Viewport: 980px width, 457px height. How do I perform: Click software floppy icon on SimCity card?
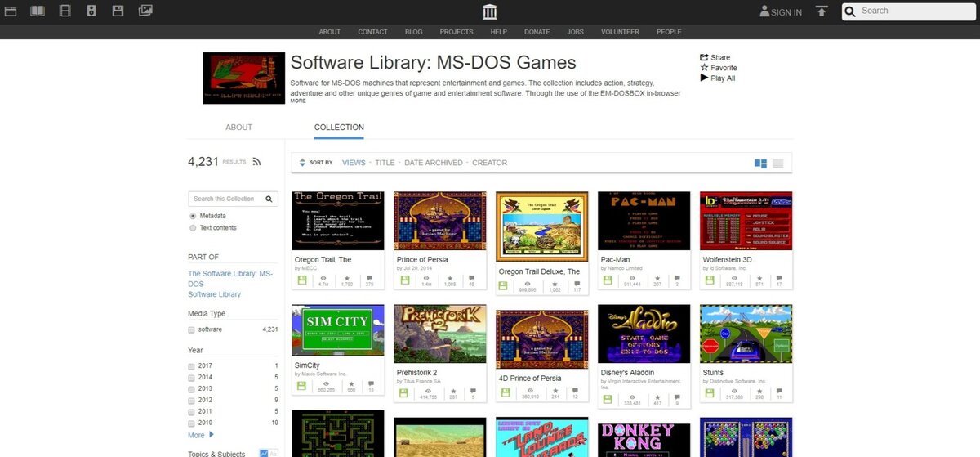tap(302, 385)
